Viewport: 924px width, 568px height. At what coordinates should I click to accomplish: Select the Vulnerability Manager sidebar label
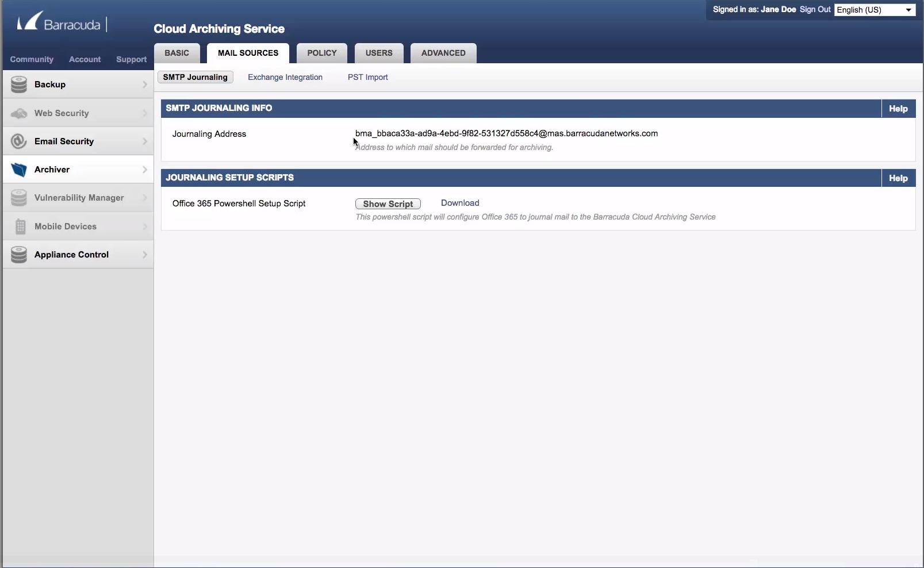(x=79, y=198)
